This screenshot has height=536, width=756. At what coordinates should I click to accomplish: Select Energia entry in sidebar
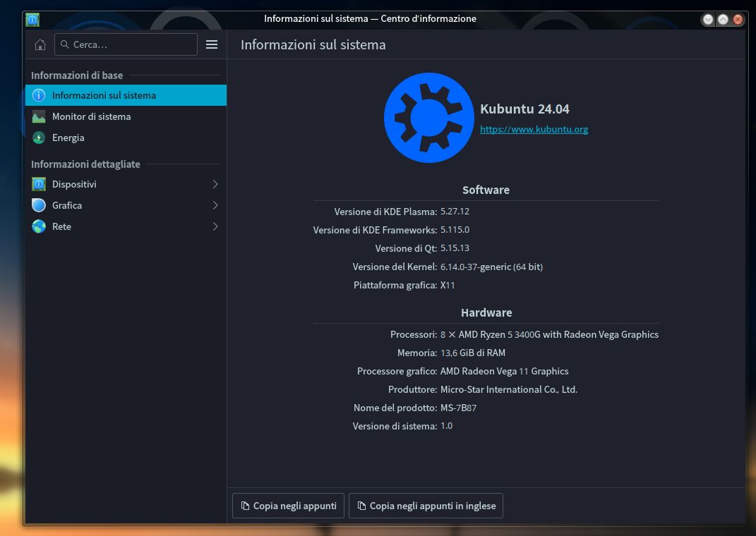[68, 138]
